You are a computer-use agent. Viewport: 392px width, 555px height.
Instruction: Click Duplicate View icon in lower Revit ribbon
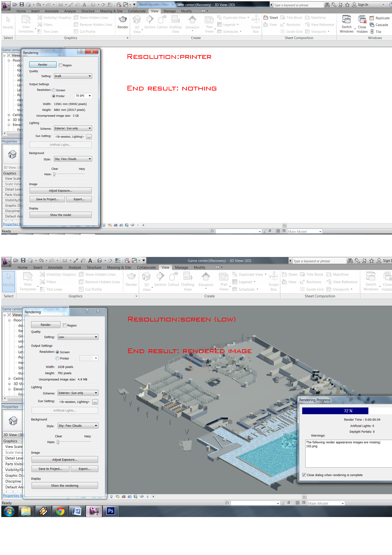coord(235,274)
